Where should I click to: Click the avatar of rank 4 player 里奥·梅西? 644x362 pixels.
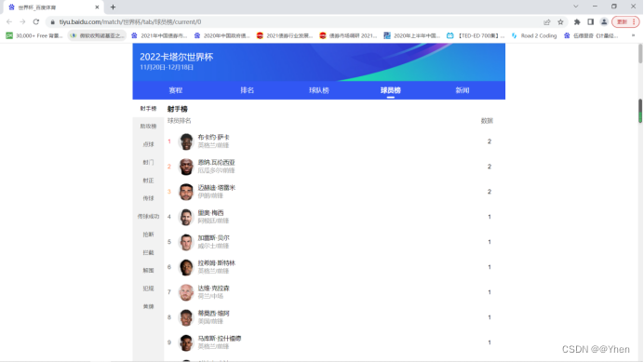pos(186,217)
